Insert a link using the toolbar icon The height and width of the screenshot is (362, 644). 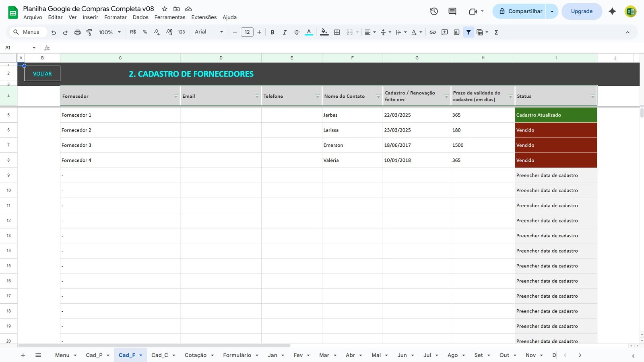coord(433,32)
